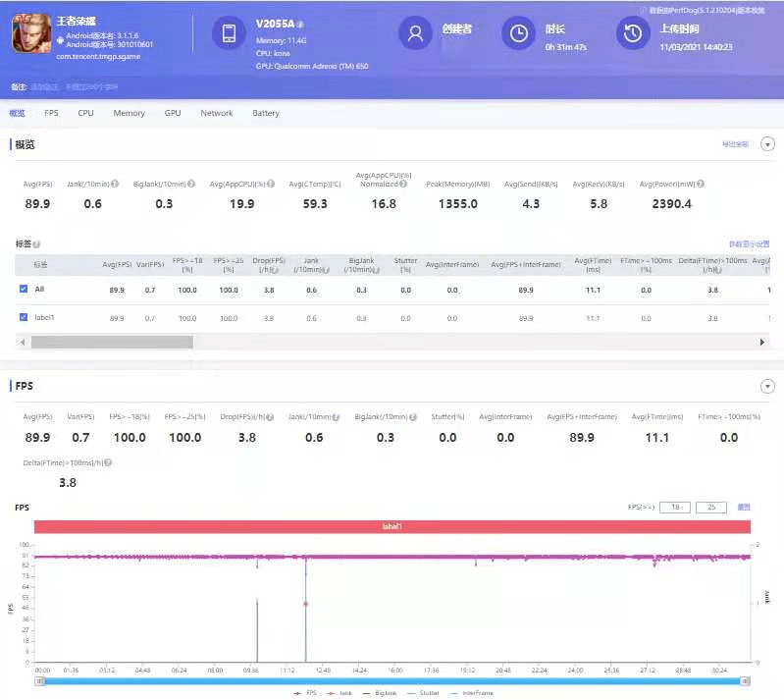The width and height of the screenshot is (784, 700).
Task: Click the upload time history icon
Action: click(633, 33)
